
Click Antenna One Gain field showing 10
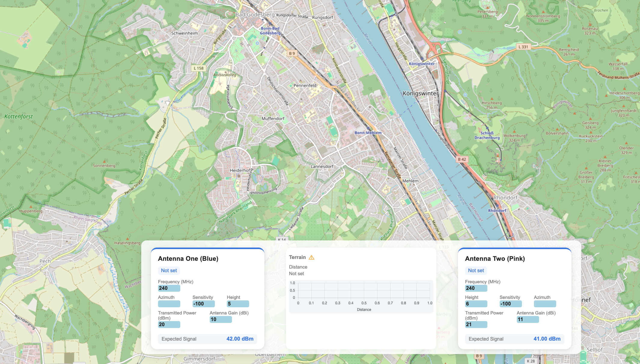[x=221, y=319]
